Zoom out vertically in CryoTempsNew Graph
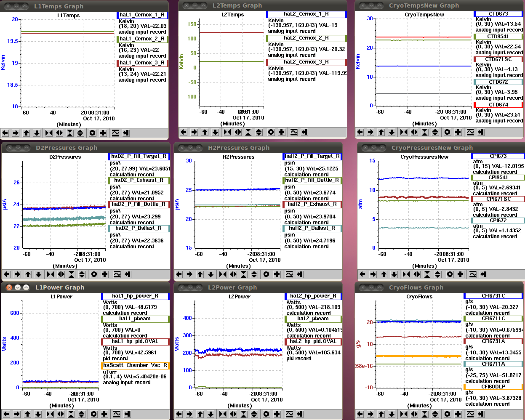525x420 pixels. (435, 132)
